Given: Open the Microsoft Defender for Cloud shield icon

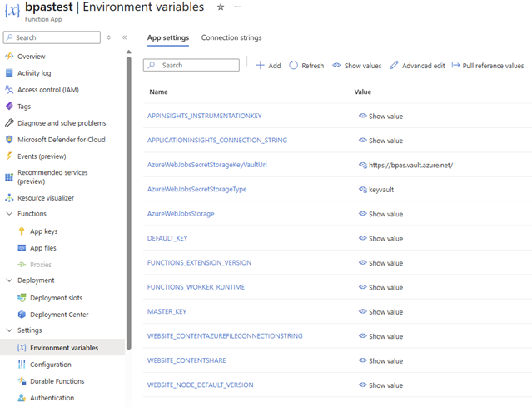Looking at the screenshot, I should point(9,139).
